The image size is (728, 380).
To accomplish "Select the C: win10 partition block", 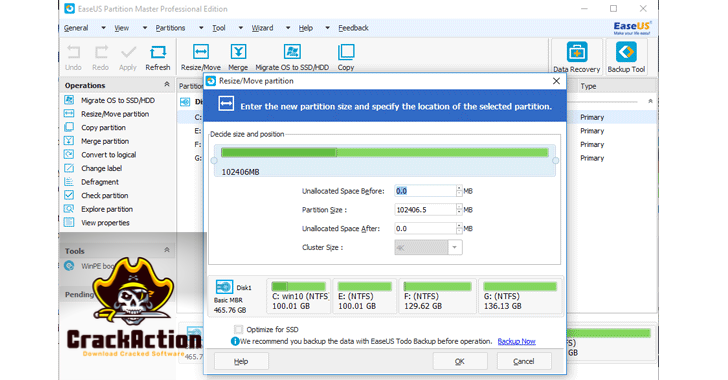I will tap(299, 296).
